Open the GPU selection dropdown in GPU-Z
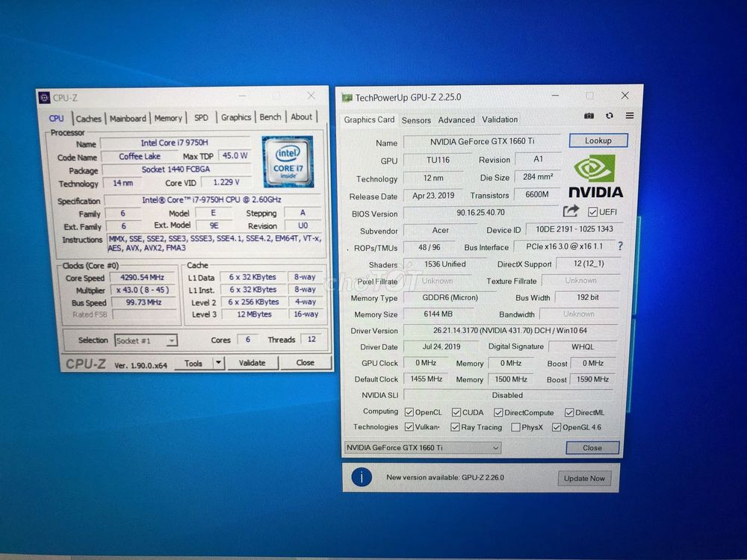The width and height of the screenshot is (747, 560). point(422,447)
